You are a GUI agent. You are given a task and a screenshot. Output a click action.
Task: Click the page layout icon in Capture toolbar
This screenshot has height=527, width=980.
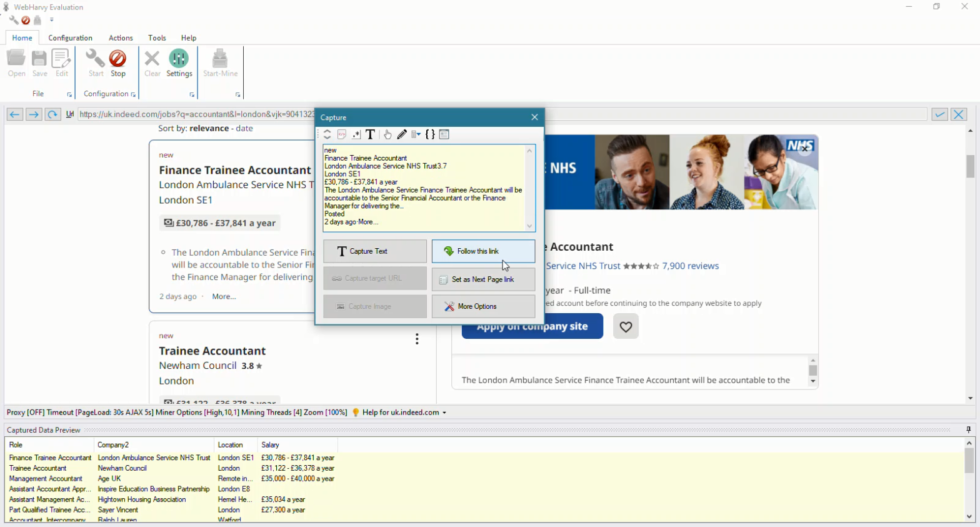coord(444,134)
